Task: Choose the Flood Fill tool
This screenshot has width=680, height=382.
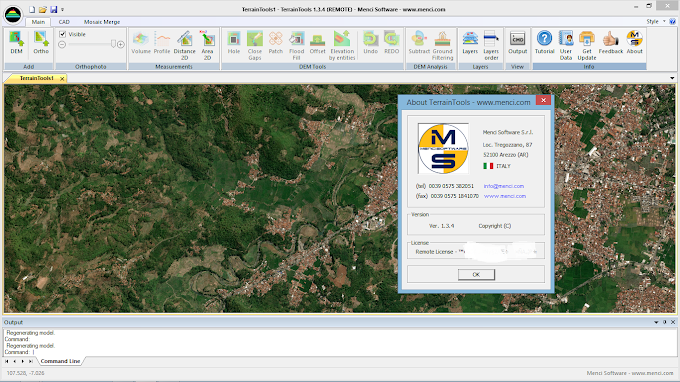Action: pyautogui.click(x=297, y=45)
